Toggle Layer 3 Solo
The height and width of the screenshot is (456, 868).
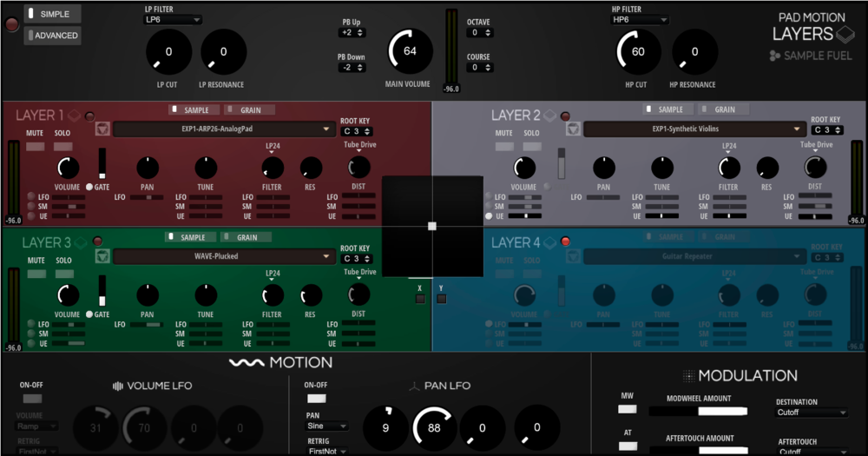click(x=64, y=274)
